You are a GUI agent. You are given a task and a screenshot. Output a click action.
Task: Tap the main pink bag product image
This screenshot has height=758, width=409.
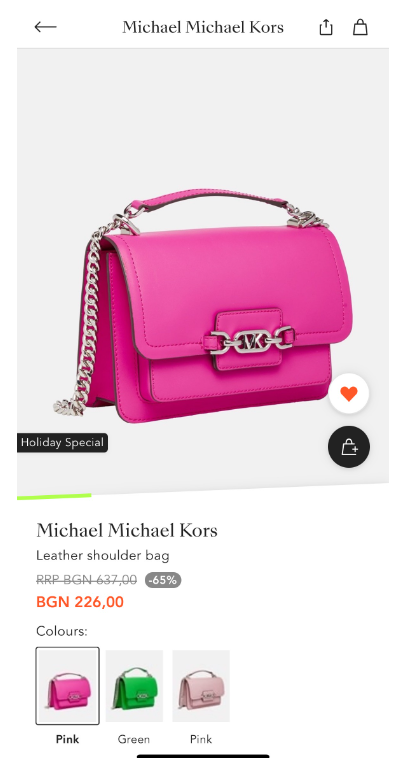pos(203,305)
